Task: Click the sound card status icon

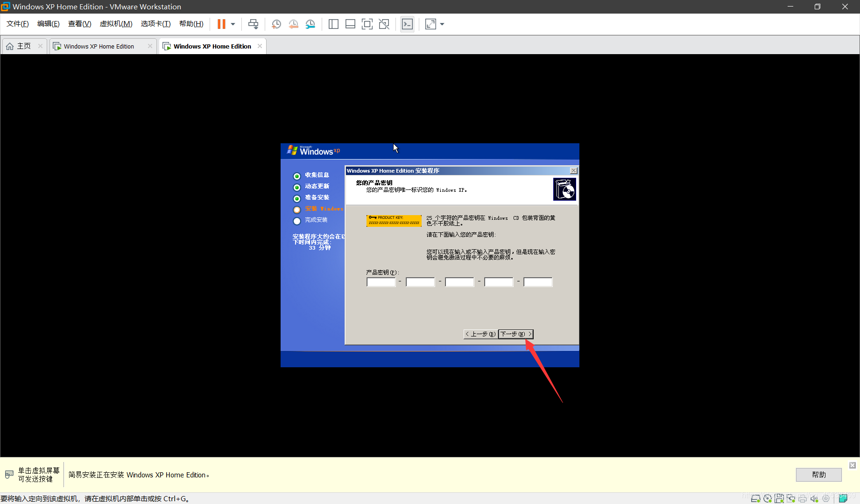Action: (814, 499)
